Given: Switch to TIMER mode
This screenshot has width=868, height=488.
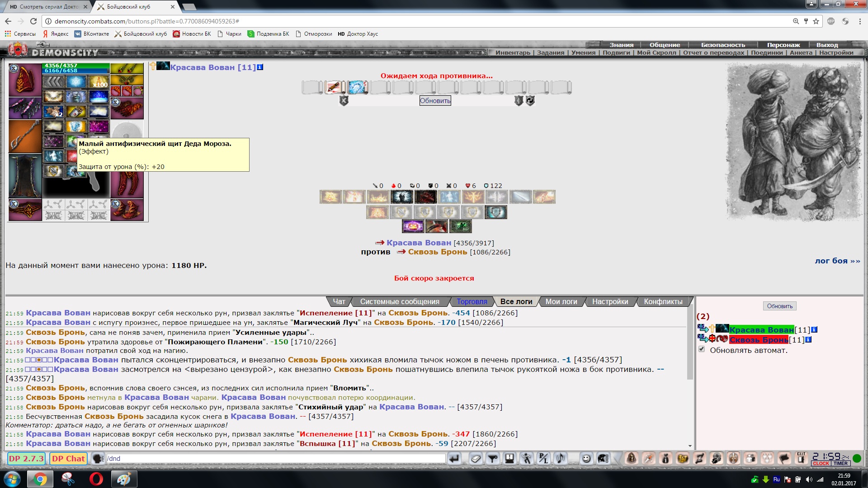Looking at the screenshot, I should (840, 464).
